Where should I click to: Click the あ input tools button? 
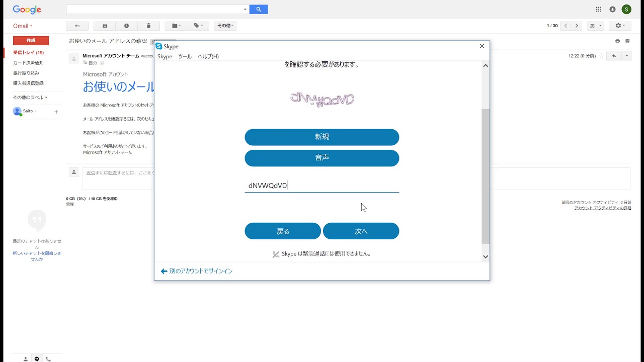click(592, 26)
